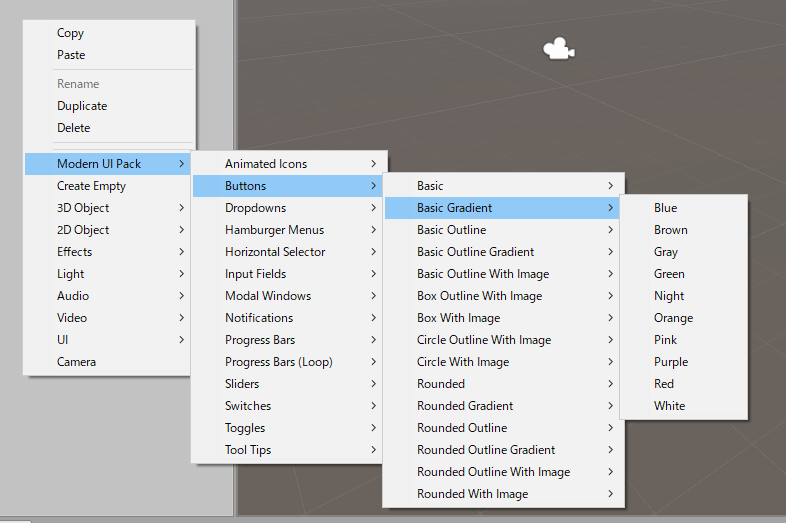Expand the 2D Object submenu

[x=109, y=230]
